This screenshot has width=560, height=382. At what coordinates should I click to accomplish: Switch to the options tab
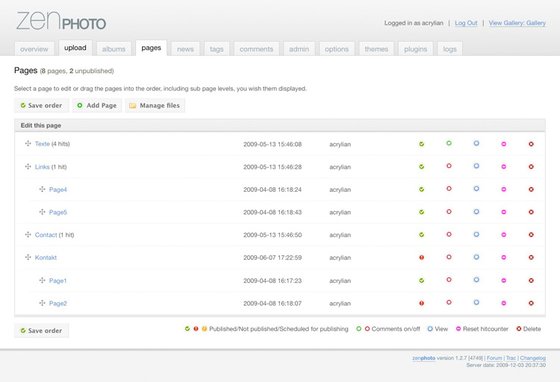coord(336,49)
